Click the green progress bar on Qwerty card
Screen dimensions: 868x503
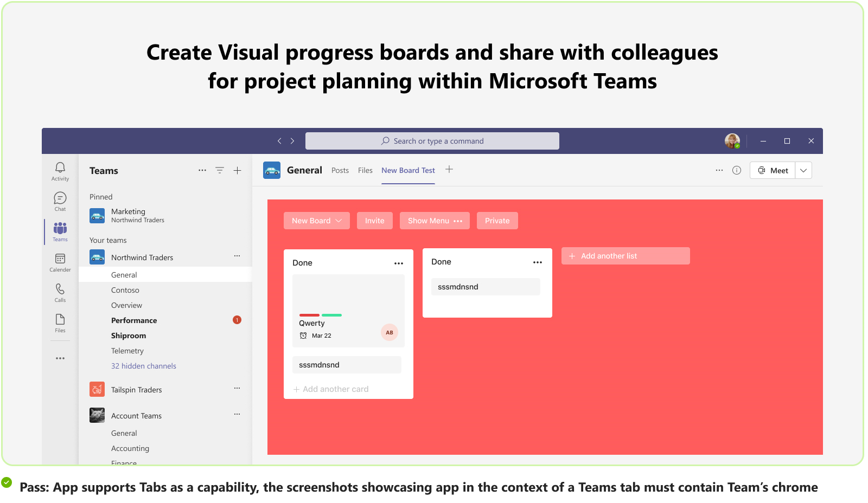(331, 314)
